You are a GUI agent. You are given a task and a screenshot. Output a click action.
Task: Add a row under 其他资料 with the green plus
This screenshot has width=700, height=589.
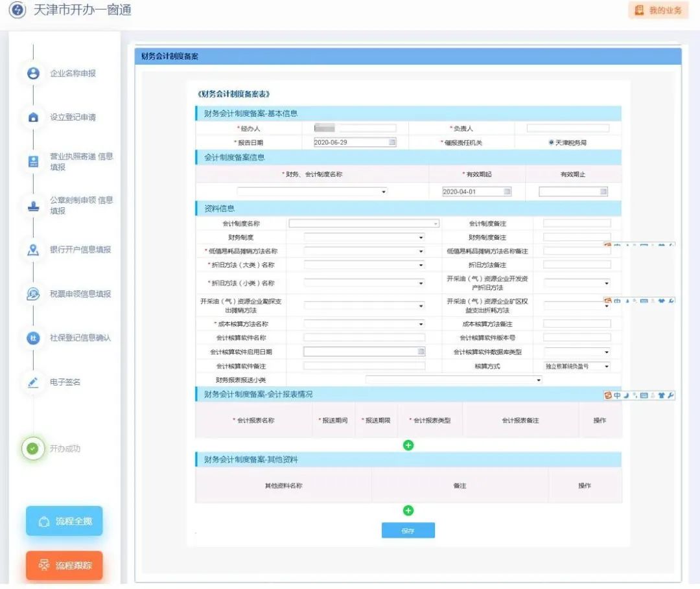[x=408, y=510]
